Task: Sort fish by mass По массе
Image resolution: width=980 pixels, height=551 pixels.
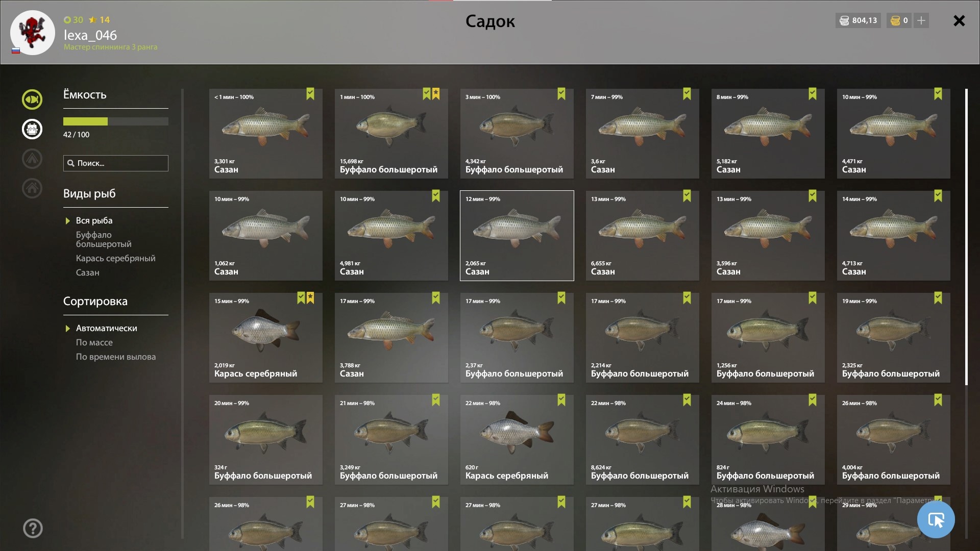Action: tap(94, 342)
